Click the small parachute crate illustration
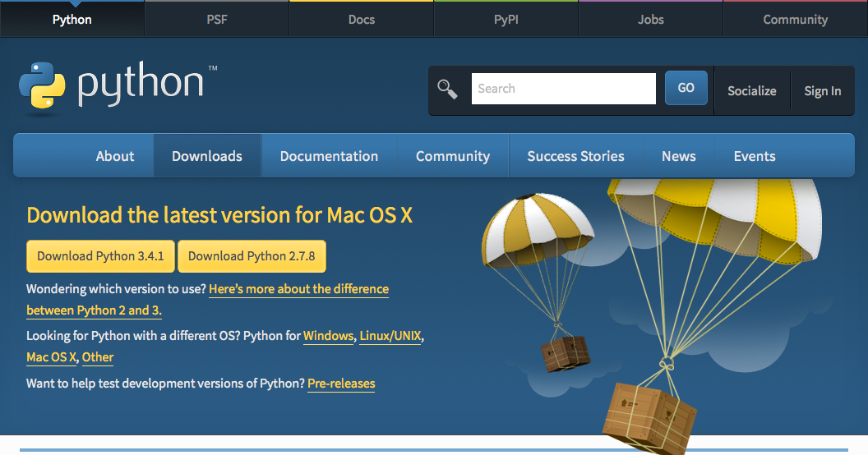868x455 pixels. pos(566,352)
